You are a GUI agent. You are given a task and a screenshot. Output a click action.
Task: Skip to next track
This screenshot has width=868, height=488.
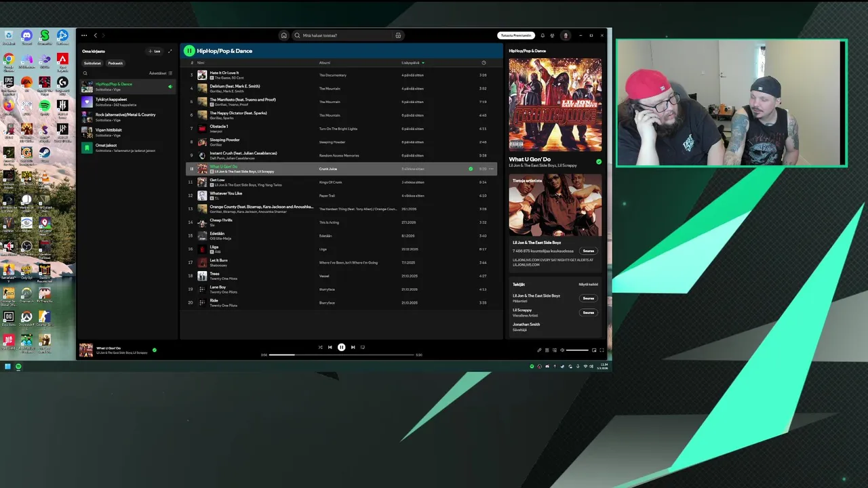tap(353, 347)
